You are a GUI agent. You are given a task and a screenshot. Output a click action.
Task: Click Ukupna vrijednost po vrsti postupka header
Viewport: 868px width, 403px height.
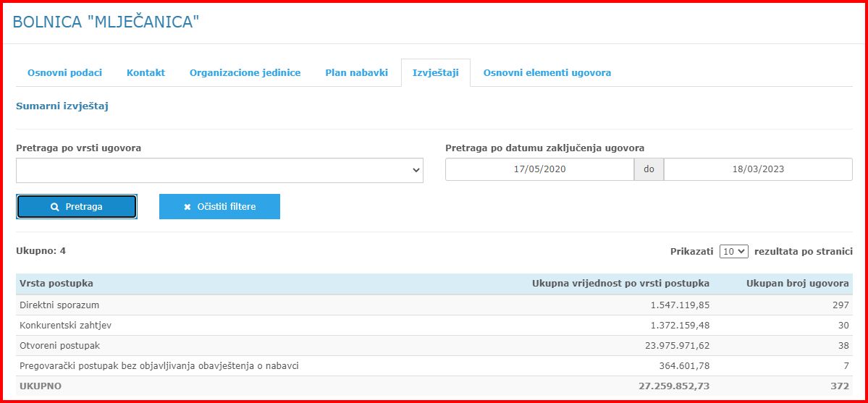620,284
